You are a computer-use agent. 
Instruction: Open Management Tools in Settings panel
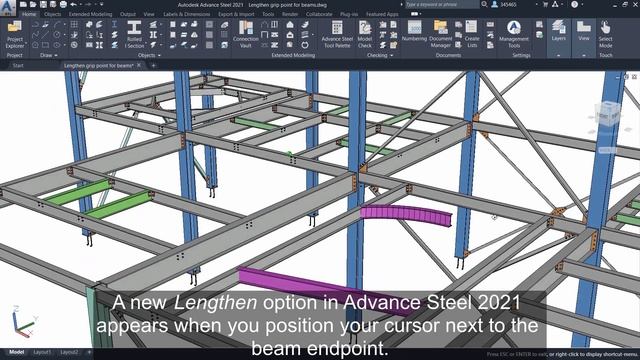coord(513,35)
